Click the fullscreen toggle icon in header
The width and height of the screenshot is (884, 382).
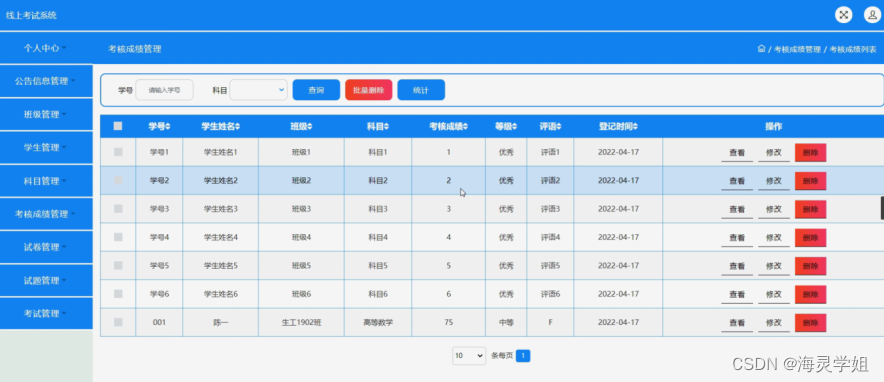[x=843, y=15]
